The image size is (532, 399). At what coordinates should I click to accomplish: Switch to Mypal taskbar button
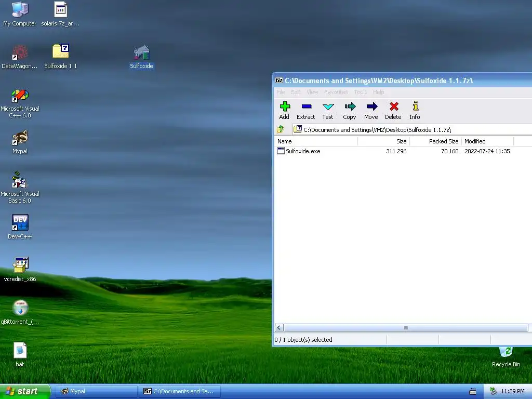[96, 391]
